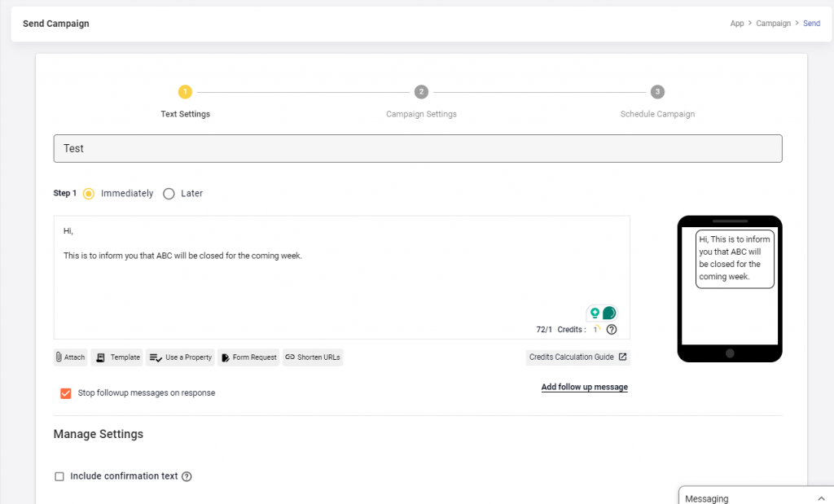Select the Later radio button
Image resolution: width=834 pixels, height=504 pixels.
coord(169,193)
